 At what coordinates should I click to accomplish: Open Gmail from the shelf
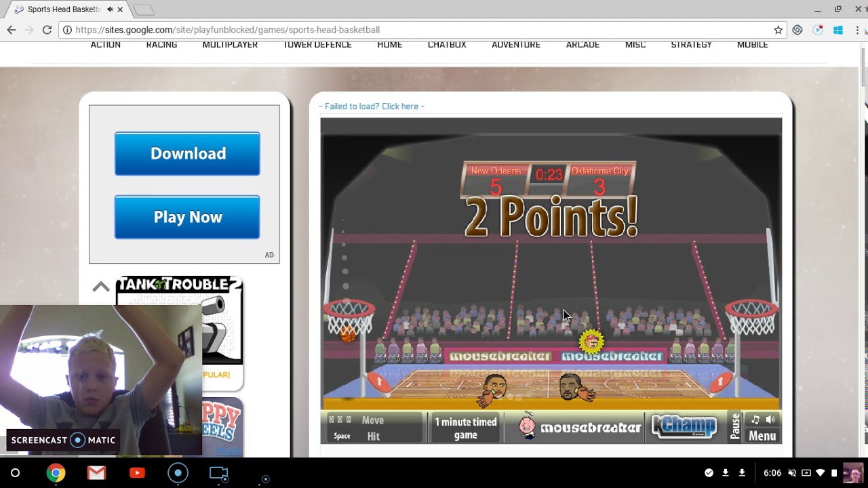(x=96, y=472)
